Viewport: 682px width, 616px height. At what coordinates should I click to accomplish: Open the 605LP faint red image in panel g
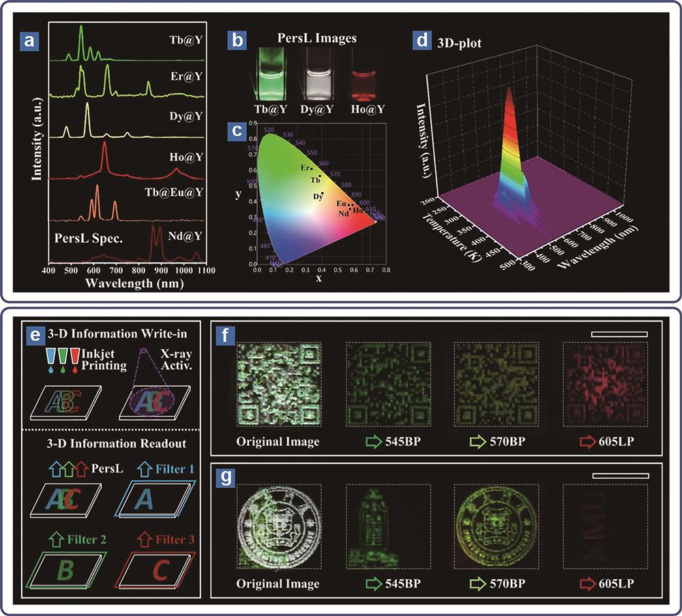tap(605, 527)
